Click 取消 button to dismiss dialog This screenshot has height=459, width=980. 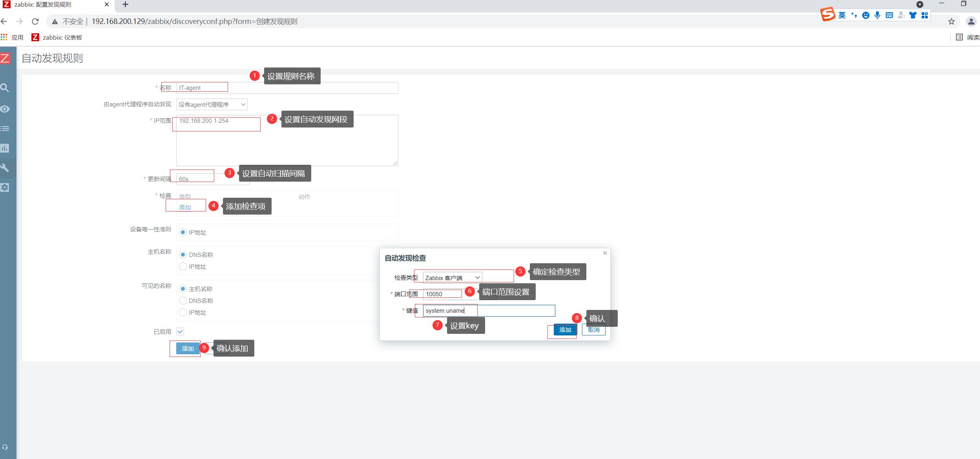[x=593, y=330]
